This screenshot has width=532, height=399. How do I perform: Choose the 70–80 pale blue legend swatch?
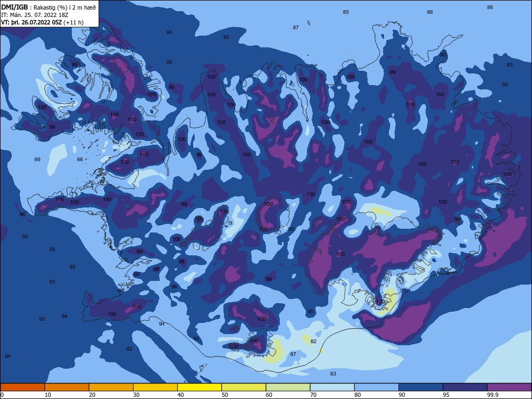click(x=332, y=387)
